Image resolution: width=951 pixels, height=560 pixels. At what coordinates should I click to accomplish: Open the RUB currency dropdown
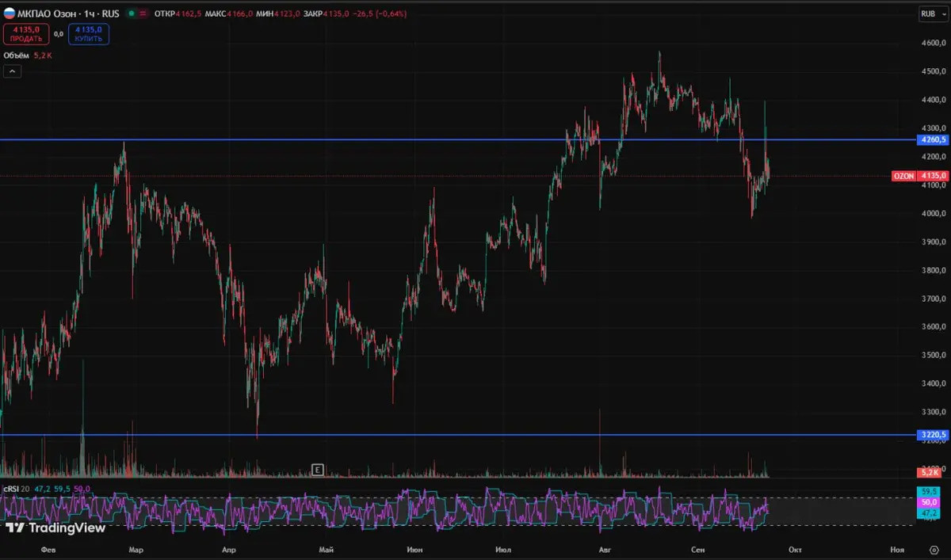[x=930, y=13]
